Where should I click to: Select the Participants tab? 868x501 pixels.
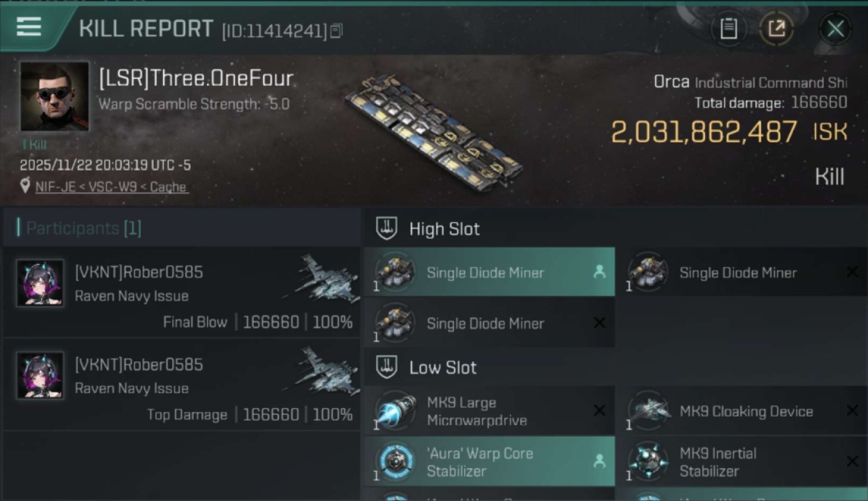click(x=83, y=228)
